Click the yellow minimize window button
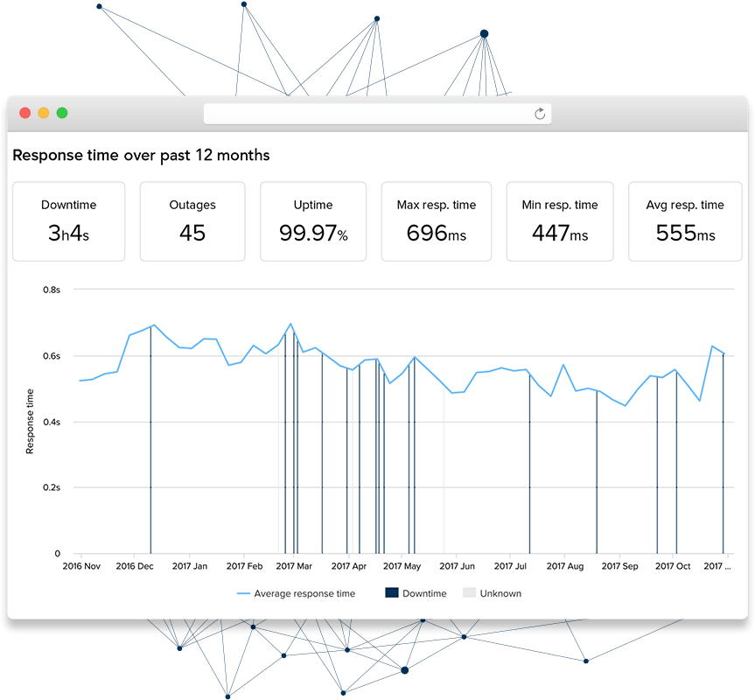 point(43,112)
